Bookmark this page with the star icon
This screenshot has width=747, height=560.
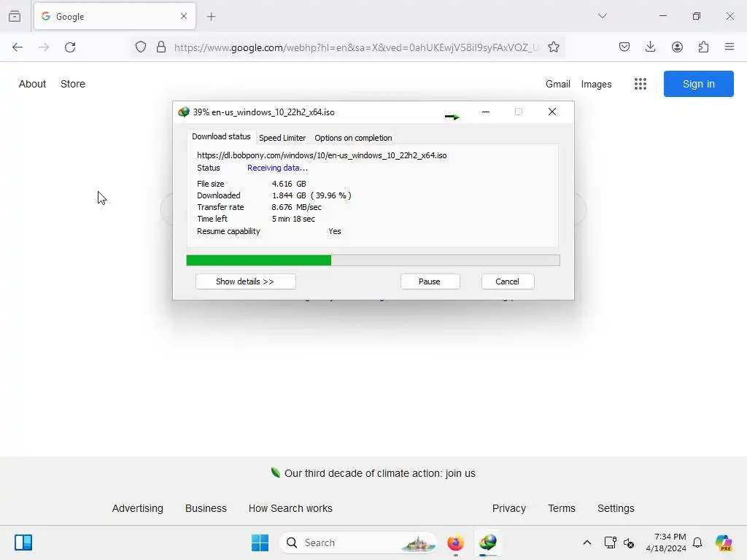pos(553,47)
